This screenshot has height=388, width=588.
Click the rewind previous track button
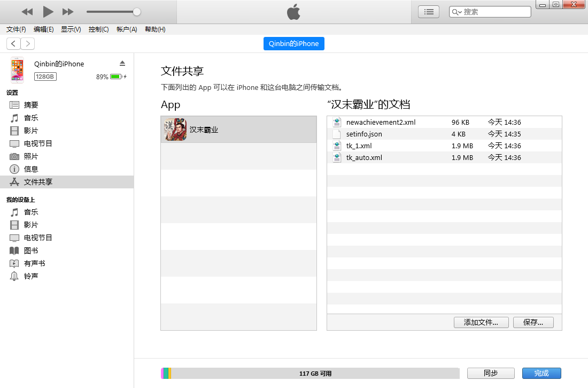click(27, 12)
